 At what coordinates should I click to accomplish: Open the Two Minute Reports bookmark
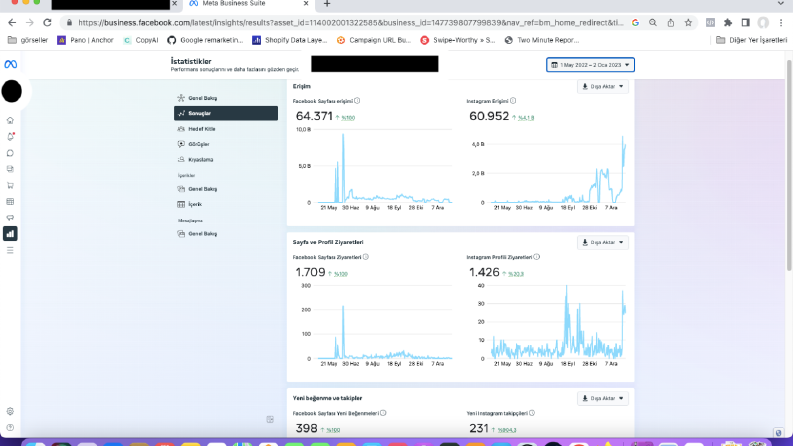(x=542, y=40)
